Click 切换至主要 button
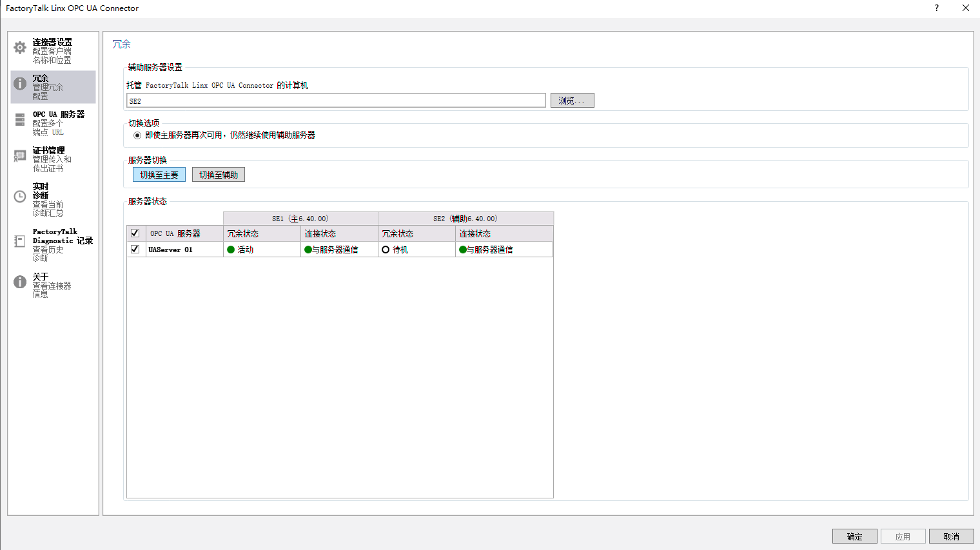This screenshot has height=550, width=980. point(159,175)
